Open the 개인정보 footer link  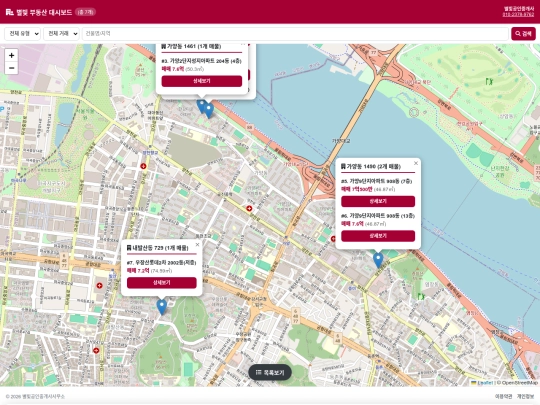[x=525, y=396]
